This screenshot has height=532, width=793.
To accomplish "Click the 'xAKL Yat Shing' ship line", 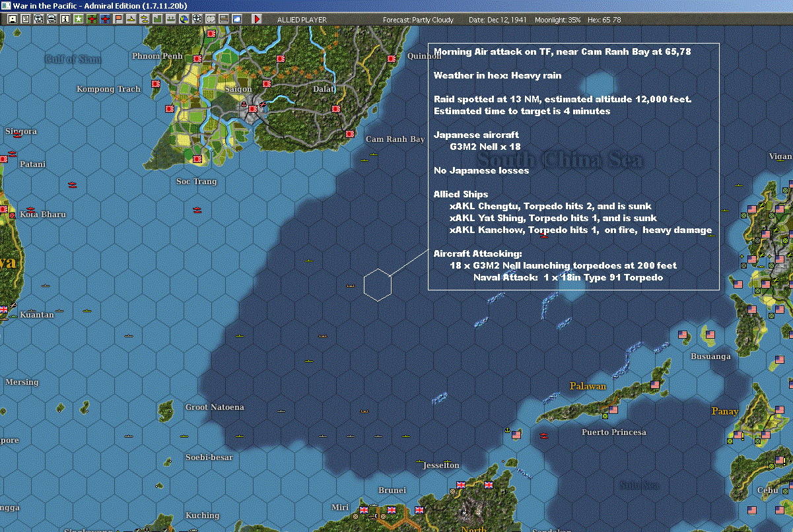I will [553, 218].
